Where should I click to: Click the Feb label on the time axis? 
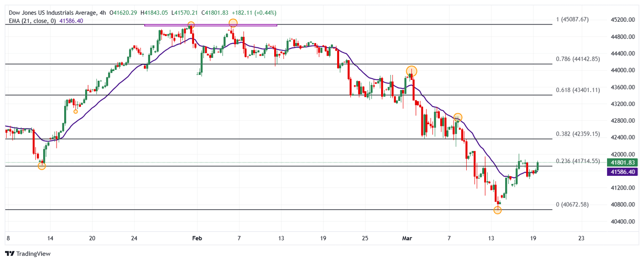coord(197,238)
